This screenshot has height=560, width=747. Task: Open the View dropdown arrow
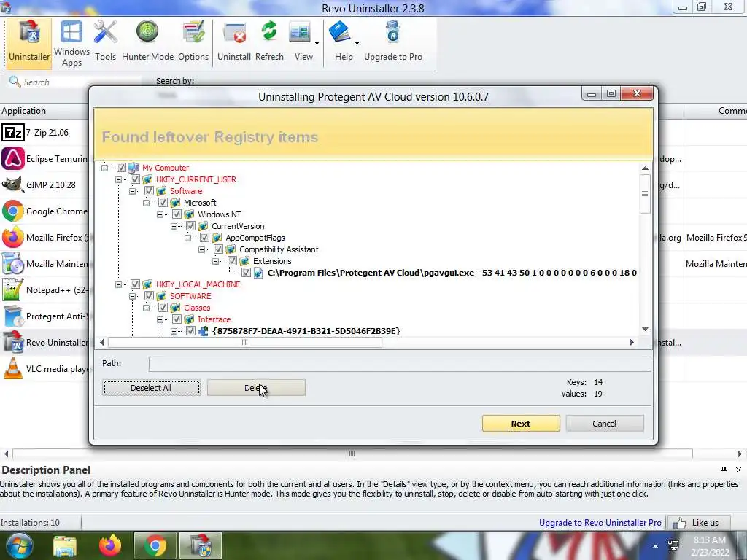point(317,43)
